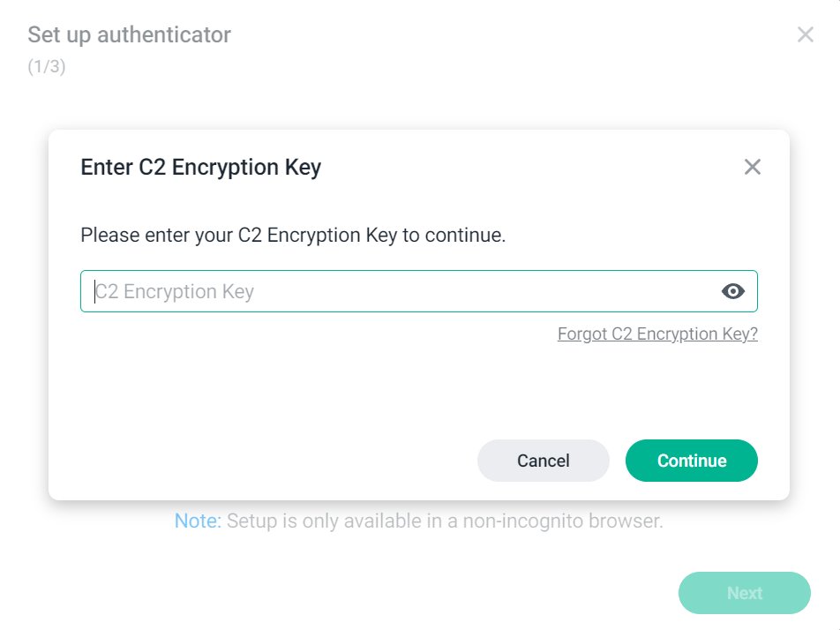Show the encryption key with the eye icon
The height and width of the screenshot is (630, 840).
coord(733,291)
